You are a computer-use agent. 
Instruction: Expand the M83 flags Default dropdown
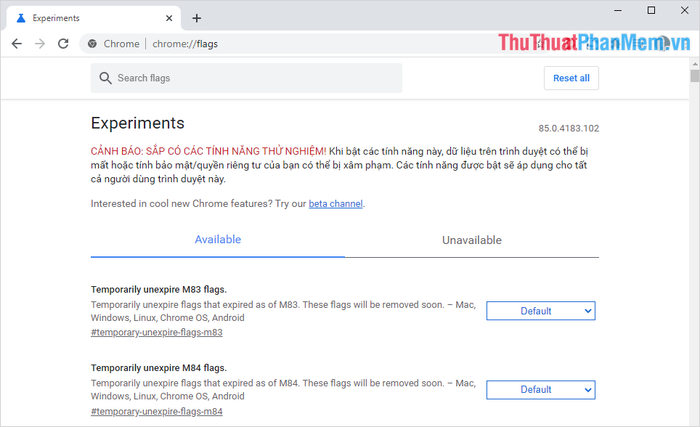point(540,311)
